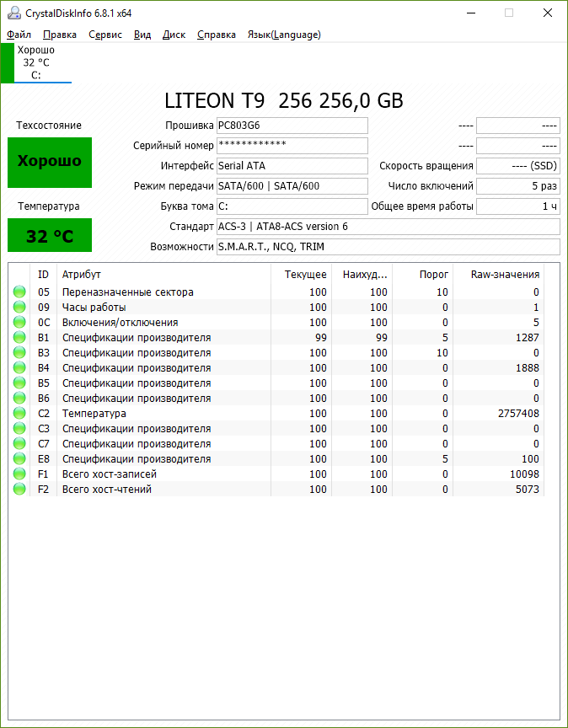Open the Язык(Language) menu
The width and height of the screenshot is (568, 728).
click(284, 35)
